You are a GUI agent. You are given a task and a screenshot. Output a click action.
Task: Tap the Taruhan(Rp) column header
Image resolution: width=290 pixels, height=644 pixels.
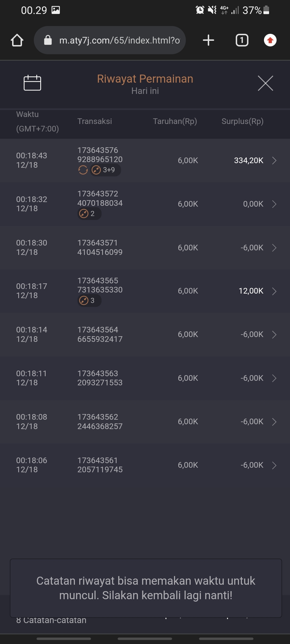click(x=175, y=121)
